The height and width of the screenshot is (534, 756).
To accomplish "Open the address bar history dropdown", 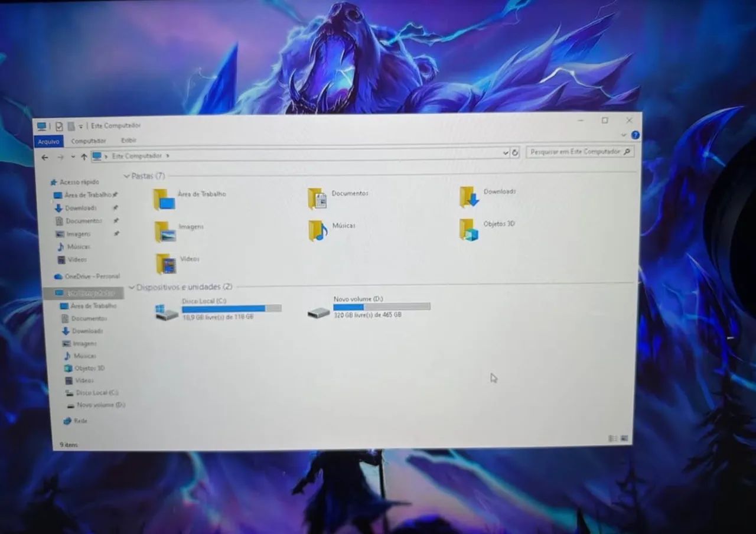I will coord(506,153).
